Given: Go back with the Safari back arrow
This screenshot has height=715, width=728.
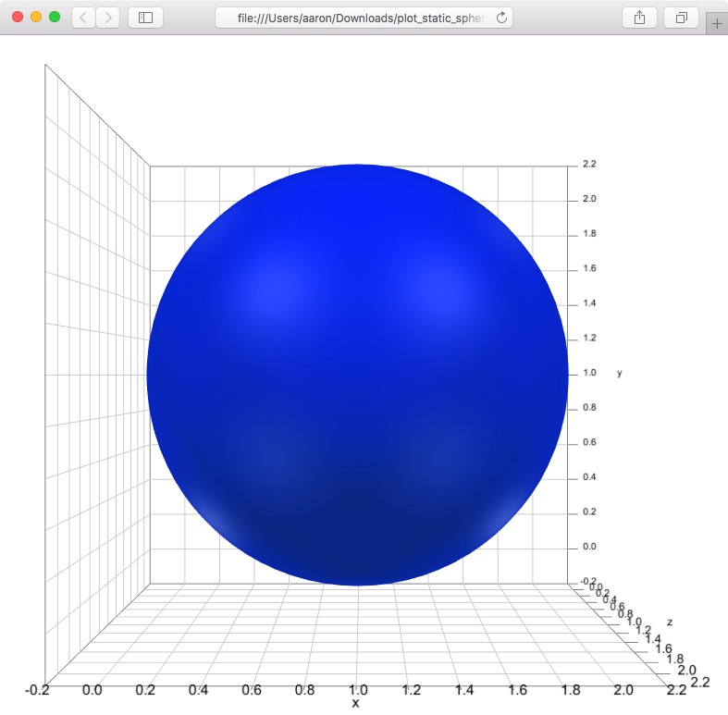Looking at the screenshot, I should click(x=83, y=18).
